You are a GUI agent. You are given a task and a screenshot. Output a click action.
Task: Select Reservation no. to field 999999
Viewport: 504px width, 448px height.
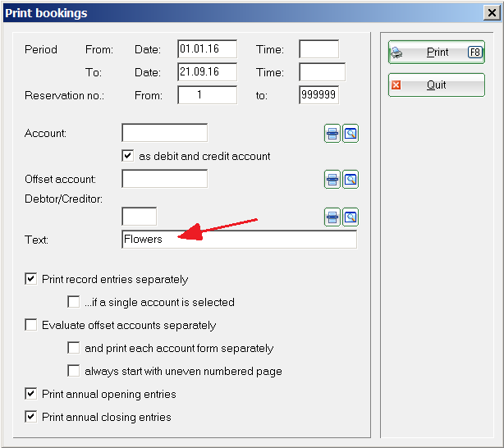pos(318,95)
